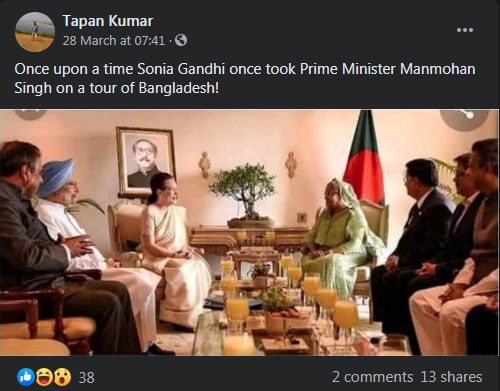Open the Tapan Kumar profile name link
Screen dimensions: 500x391
(108, 21)
